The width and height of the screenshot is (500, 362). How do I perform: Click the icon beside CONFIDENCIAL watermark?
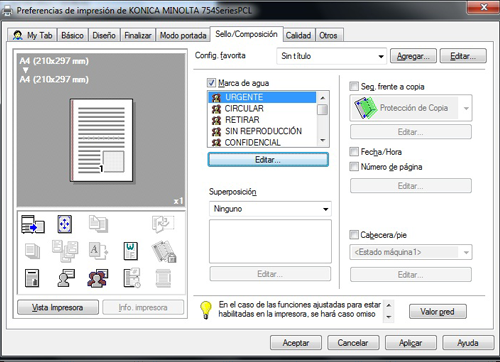pos(216,142)
